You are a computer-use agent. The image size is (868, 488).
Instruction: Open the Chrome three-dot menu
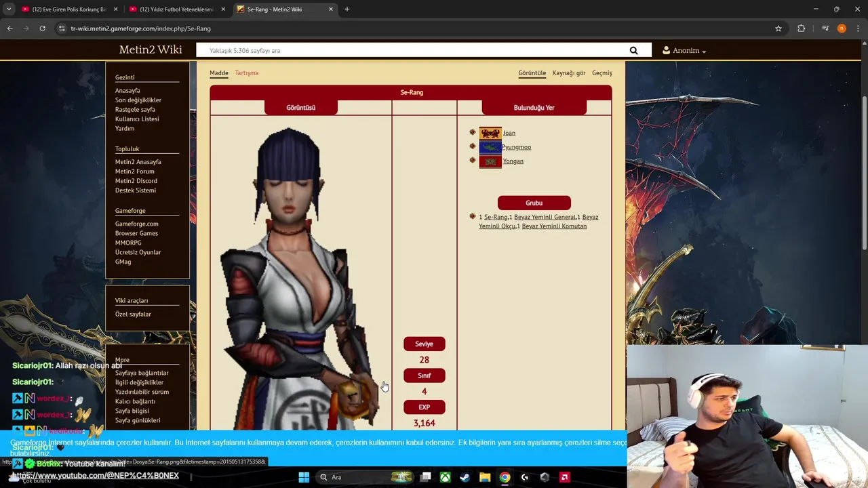pyautogui.click(x=858, y=28)
